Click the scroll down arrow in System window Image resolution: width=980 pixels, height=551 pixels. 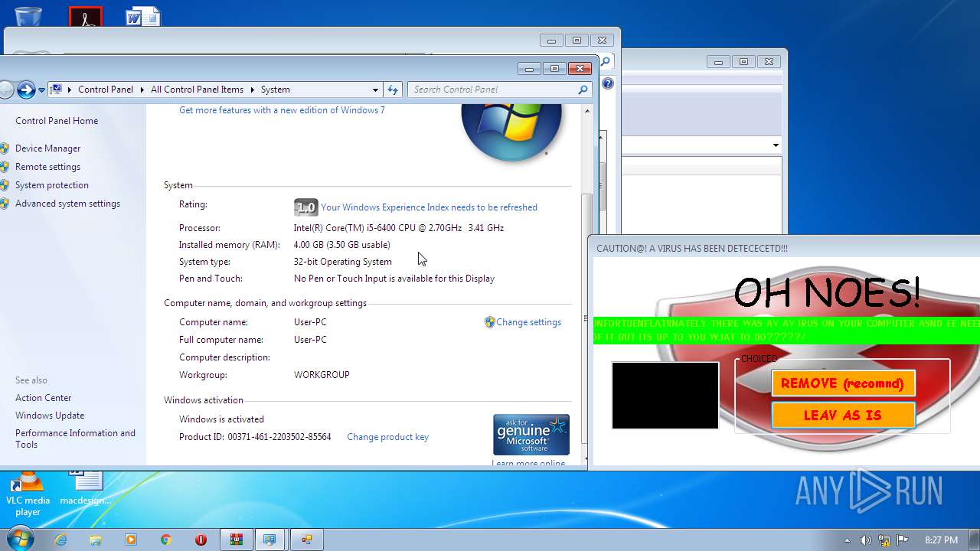coord(587,459)
